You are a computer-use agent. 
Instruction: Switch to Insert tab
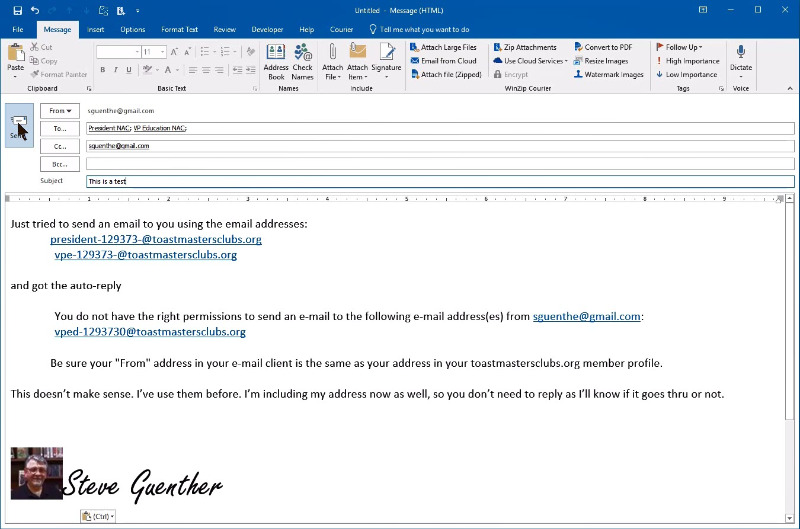[95, 30]
